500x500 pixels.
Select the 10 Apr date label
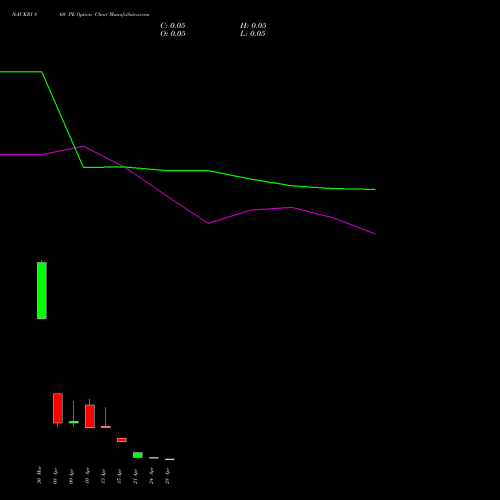coord(87,476)
